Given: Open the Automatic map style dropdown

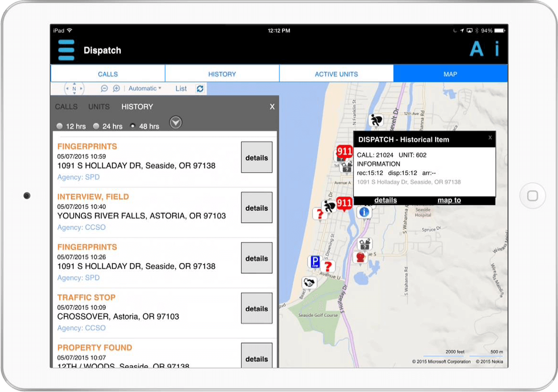Looking at the screenshot, I should pos(145,88).
